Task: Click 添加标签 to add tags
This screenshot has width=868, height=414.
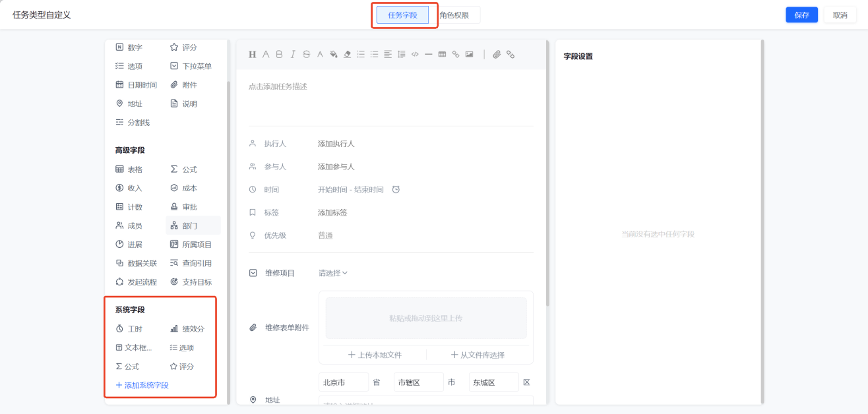Action: pyautogui.click(x=332, y=213)
